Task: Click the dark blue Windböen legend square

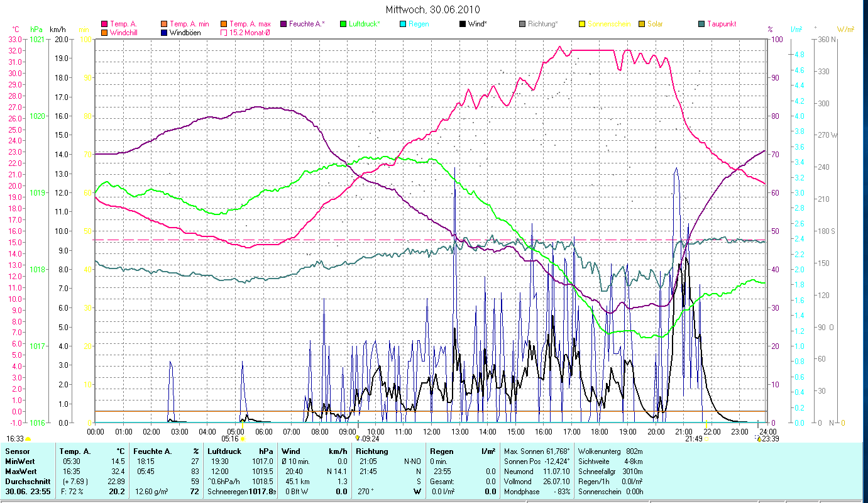Action: [163, 33]
